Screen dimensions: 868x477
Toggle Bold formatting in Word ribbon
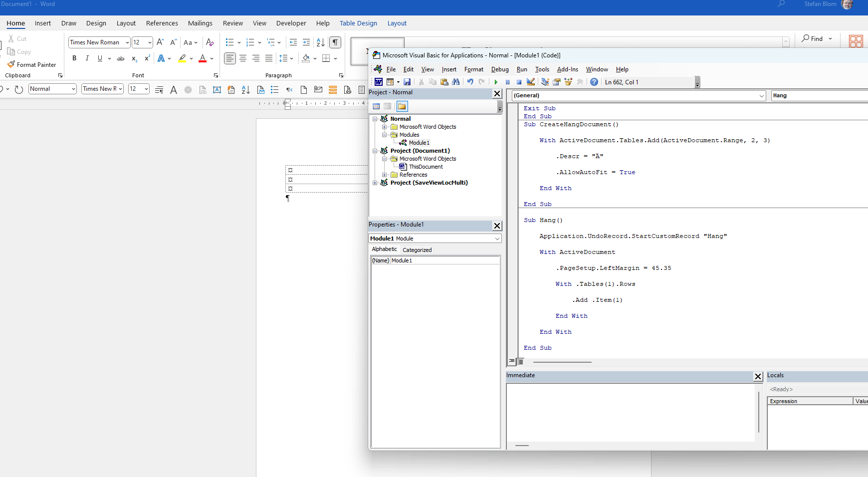click(x=74, y=58)
